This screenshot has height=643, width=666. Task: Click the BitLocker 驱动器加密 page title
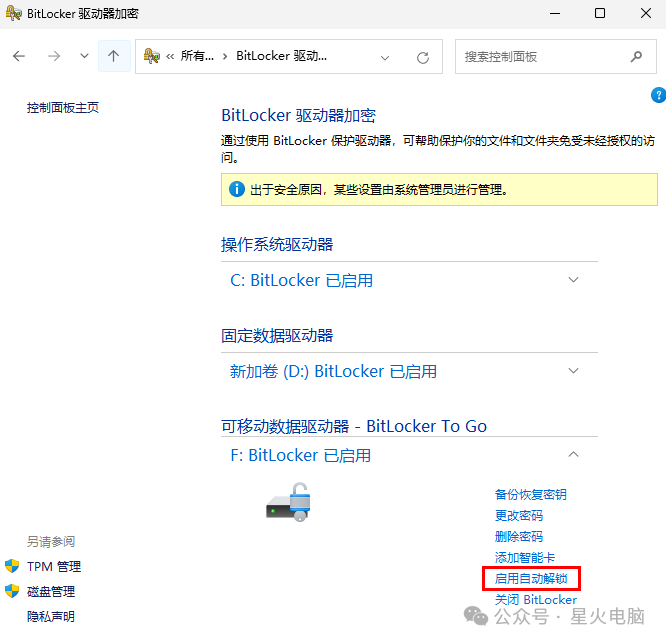[299, 116]
